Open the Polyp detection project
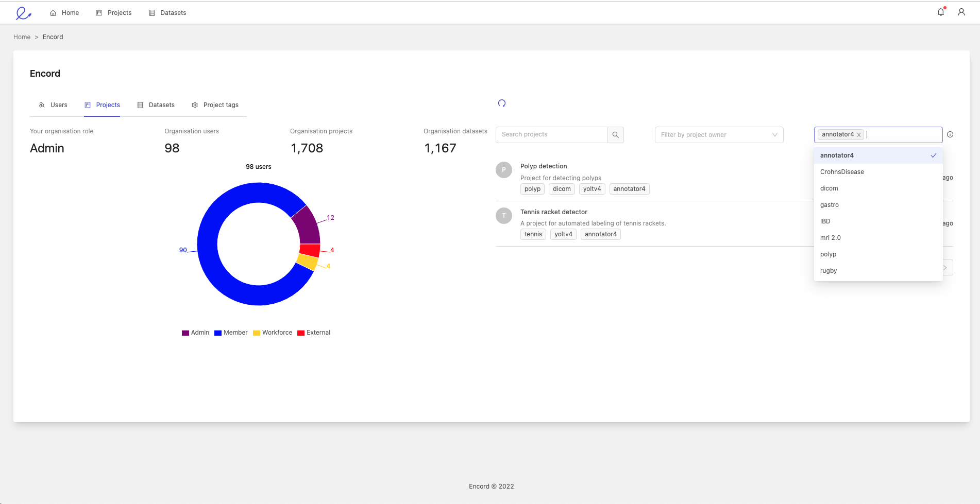This screenshot has height=504, width=980. click(544, 166)
